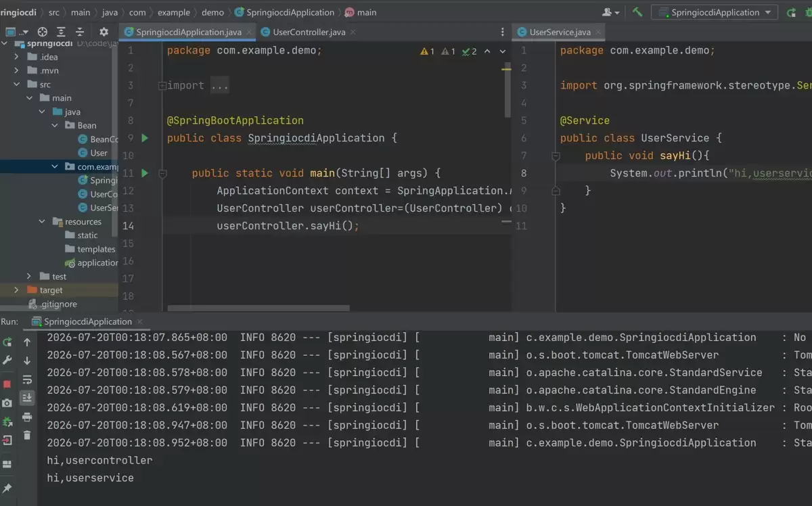Click the editor horizontal scrollbar

click(258, 308)
